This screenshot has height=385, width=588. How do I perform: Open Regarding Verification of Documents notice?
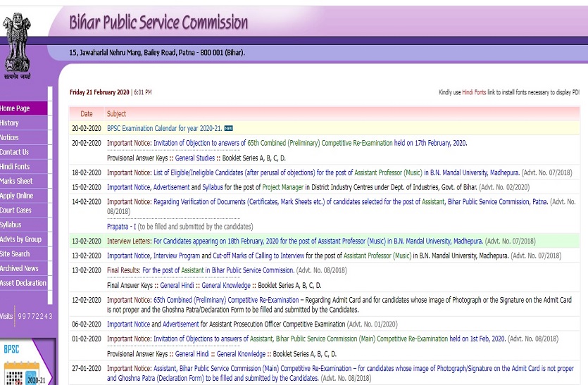point(351,202)
